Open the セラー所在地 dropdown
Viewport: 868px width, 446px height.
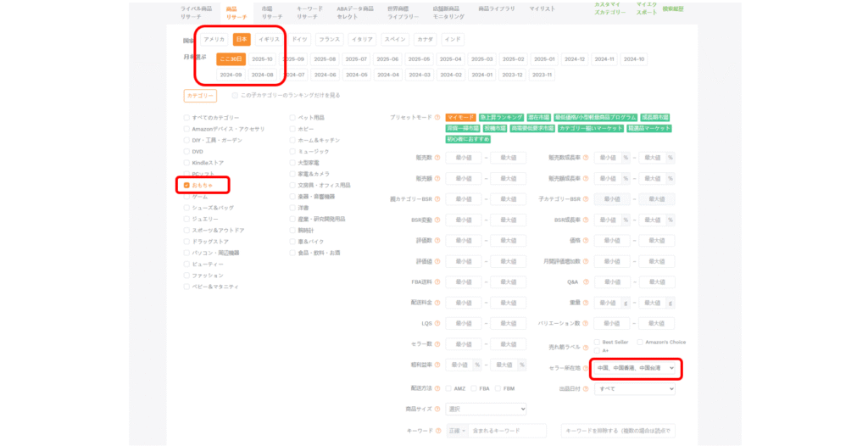click(x=635, y=368)
